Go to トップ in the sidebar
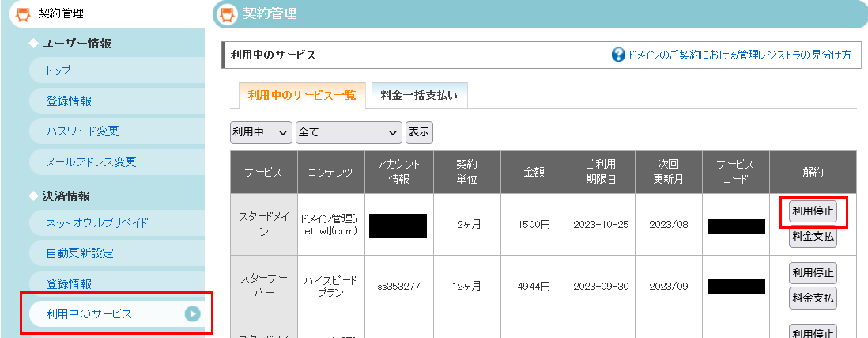 point(58,70)
